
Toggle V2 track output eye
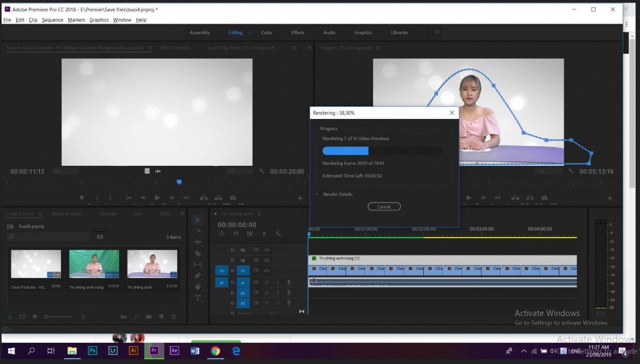click(267, 260)
